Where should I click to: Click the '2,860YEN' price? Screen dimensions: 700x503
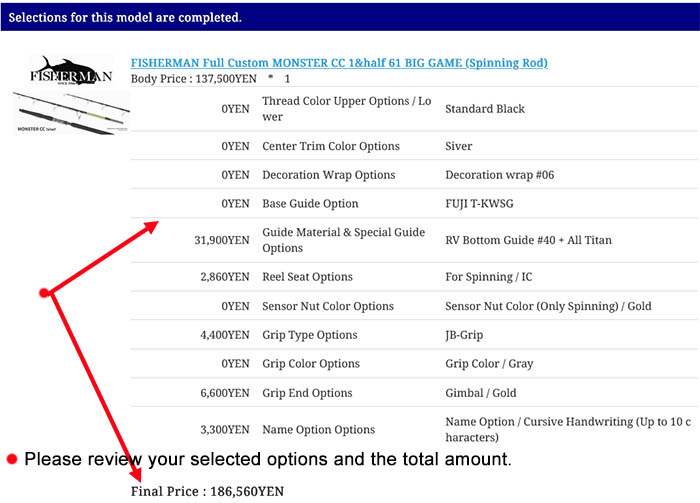click(225, 277)
